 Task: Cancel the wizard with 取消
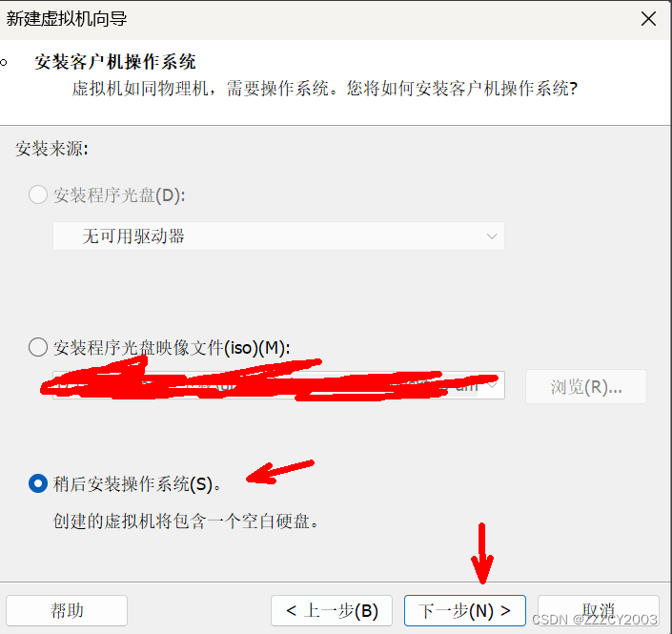tap(599, 610)
